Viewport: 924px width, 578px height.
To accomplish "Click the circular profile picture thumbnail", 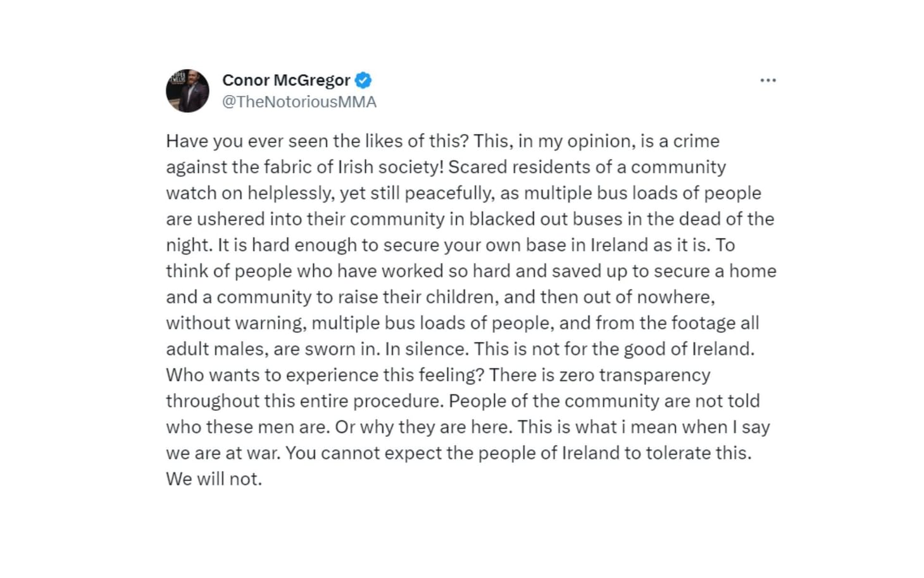I will 187,90.
